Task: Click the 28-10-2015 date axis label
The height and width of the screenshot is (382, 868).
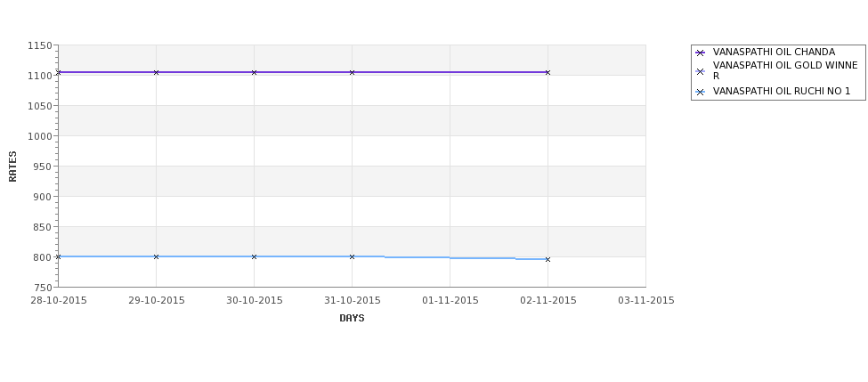Action: click(x=59, y=301)
